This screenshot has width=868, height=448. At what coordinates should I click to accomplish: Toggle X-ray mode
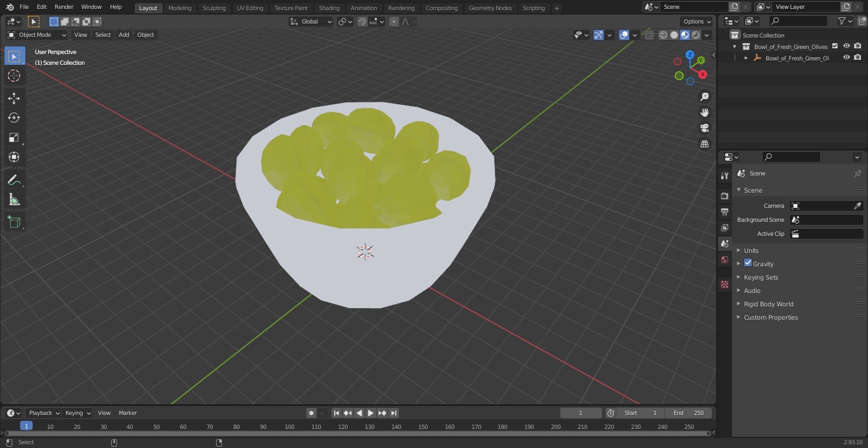point(649,35)
